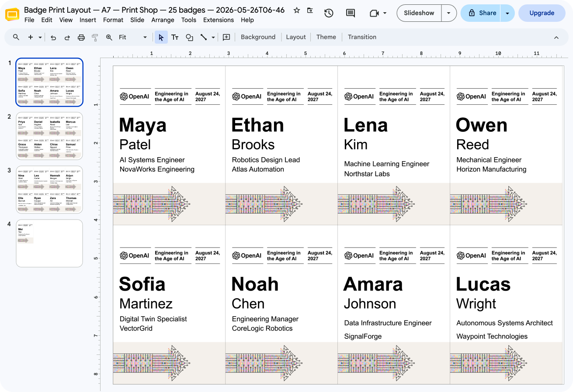Click the name "Lena" on the slide

tap(366, 125)
